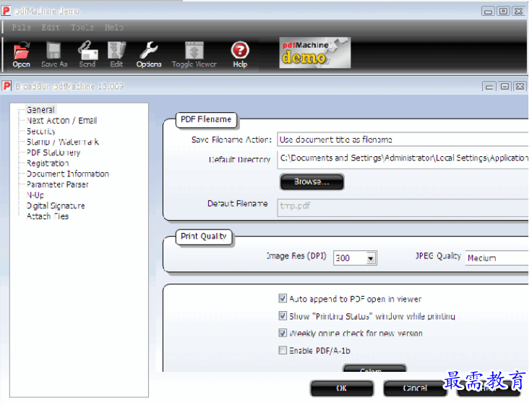Select PDF Stationery tree item
Viewport: 532px width, 403px height.
(53, 153)
